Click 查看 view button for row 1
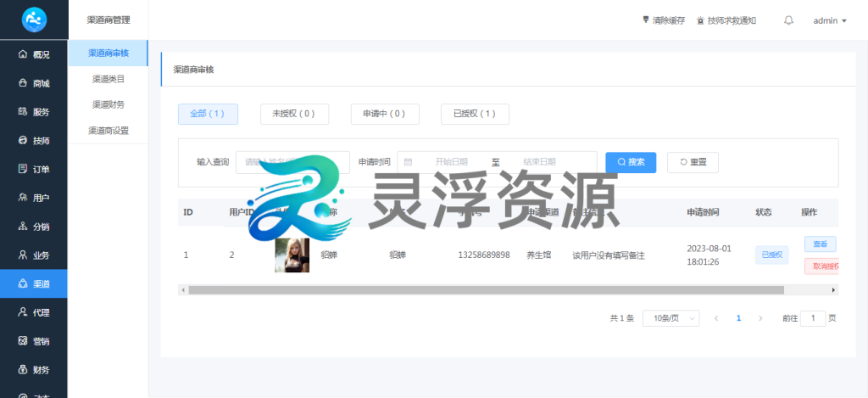Screen dimensions: 868x398 (821, 244)
